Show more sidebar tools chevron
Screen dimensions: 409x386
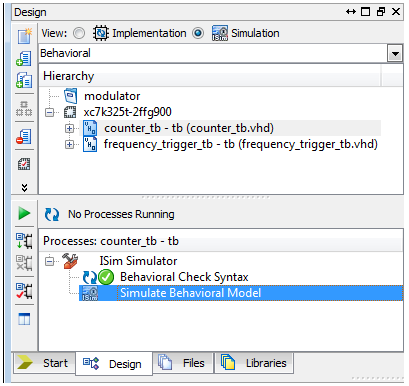coord(24,188)
